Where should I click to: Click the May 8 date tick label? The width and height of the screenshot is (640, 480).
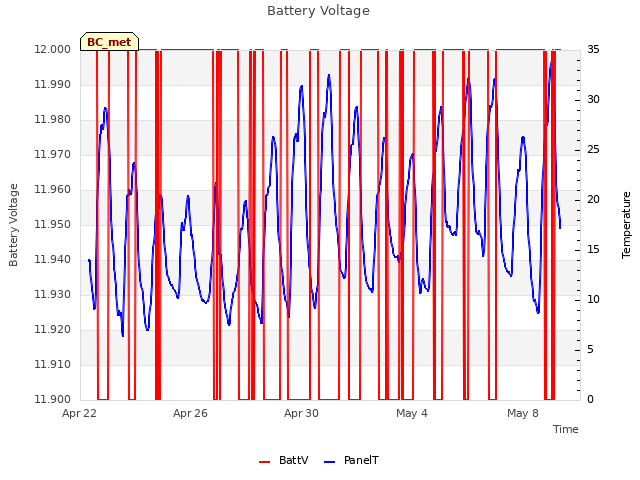[523, 413]
